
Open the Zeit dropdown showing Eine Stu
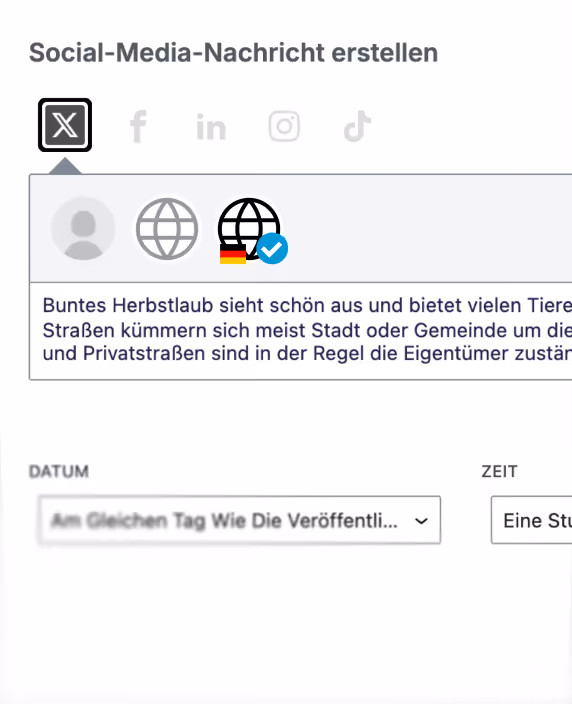532,520
